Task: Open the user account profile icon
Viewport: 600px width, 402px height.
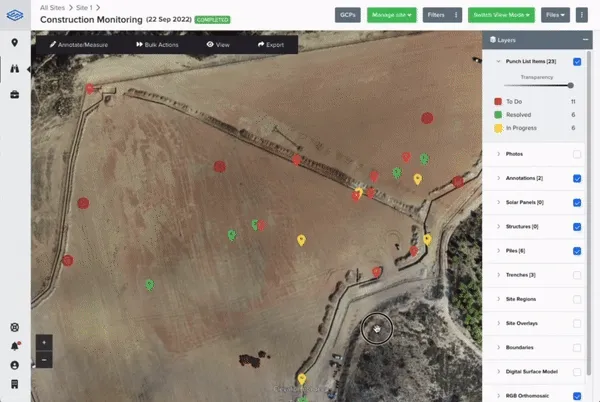Action: [x=15, y=365]
